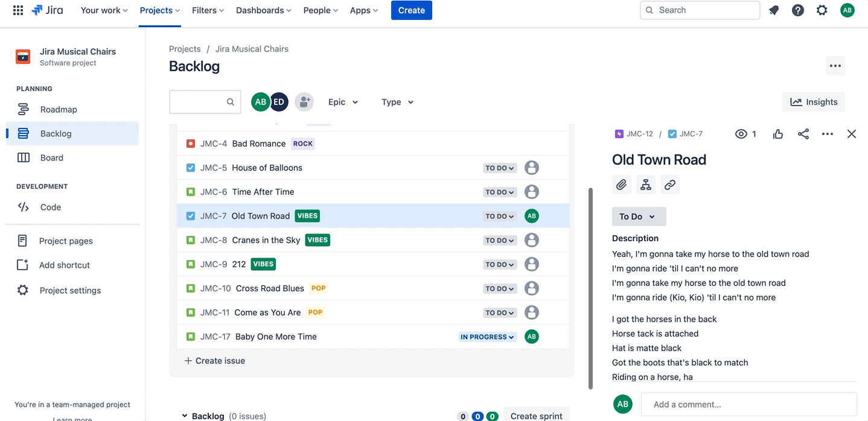Open the help question mark icon
The image size is (868, 421).
[x=798, y=10]
